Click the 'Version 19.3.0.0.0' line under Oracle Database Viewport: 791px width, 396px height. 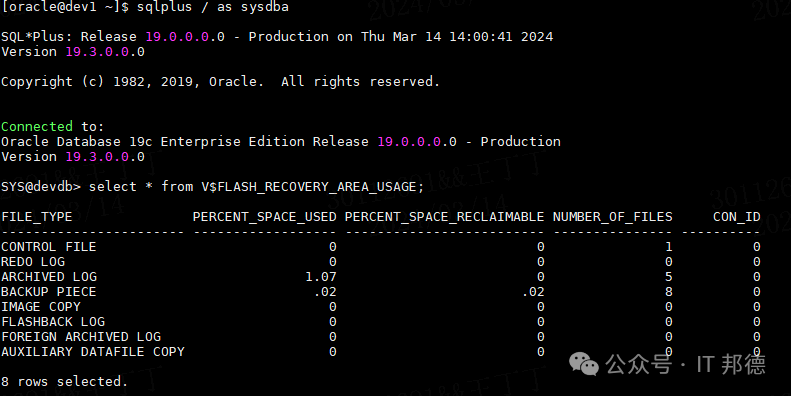click(x=73, y=157)
